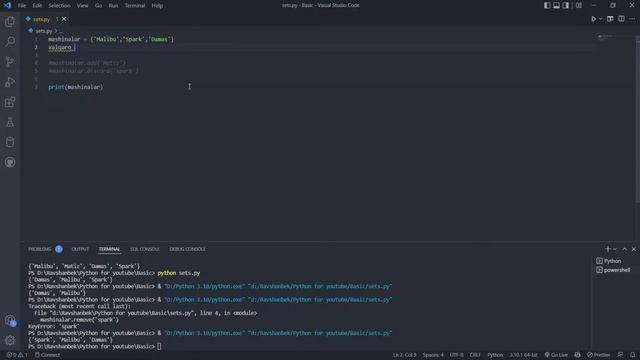Select the powershell terminal in the list
Viewport: 640px width, 360px height.
click(613, 270)
